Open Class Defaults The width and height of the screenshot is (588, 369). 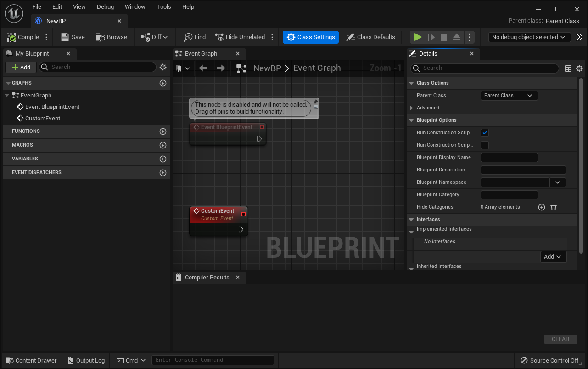[x=370, y=37]
